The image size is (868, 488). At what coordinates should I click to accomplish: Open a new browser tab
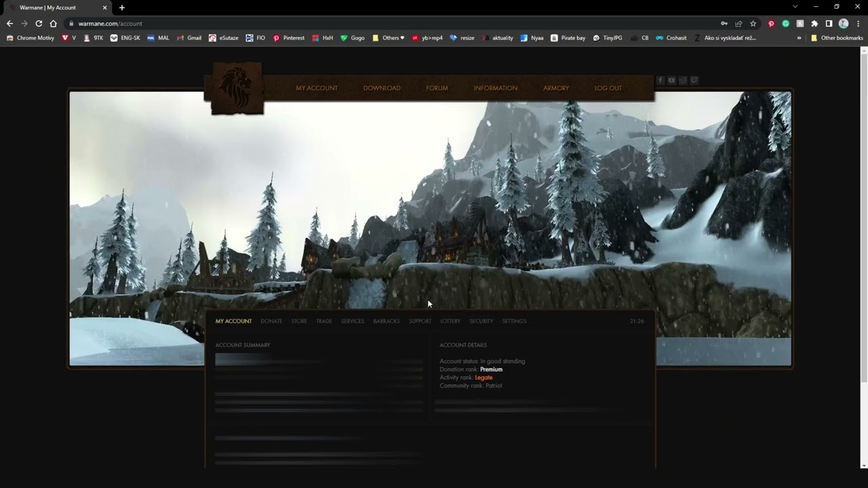tap(122, 7)
